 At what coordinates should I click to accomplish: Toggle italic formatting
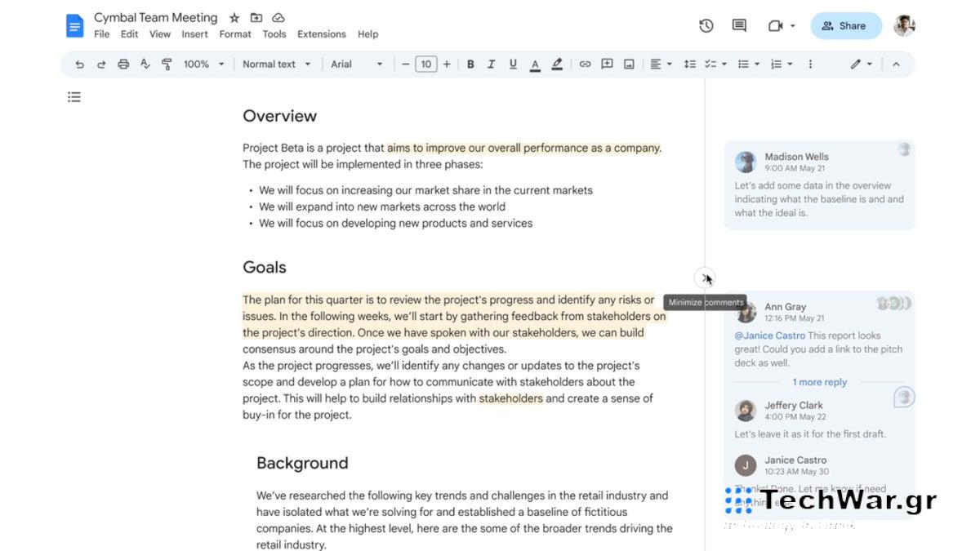(492, 64)
